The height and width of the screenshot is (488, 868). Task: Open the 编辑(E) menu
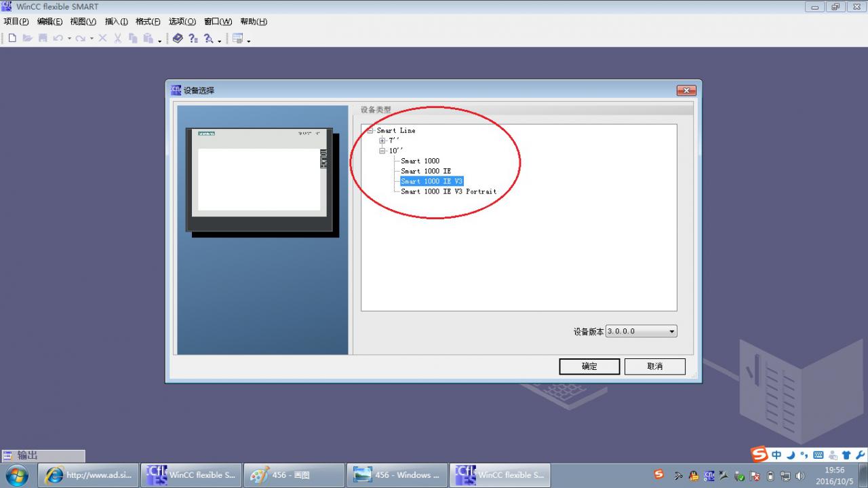(50, 22)
